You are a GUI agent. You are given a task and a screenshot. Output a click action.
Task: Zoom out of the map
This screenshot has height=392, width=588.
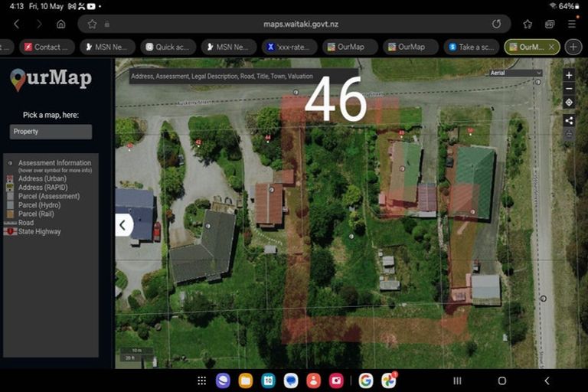point(568,89)
